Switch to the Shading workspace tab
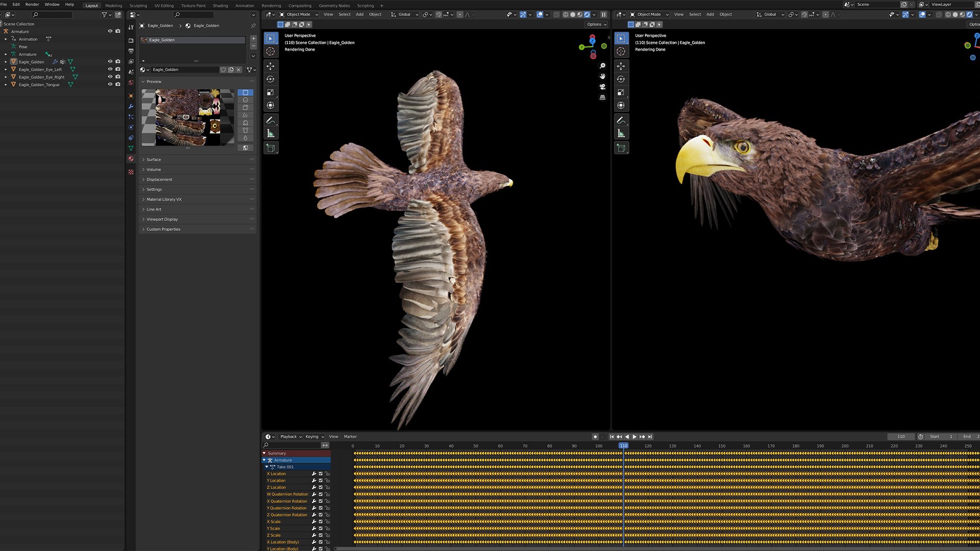 coord(220,6)
